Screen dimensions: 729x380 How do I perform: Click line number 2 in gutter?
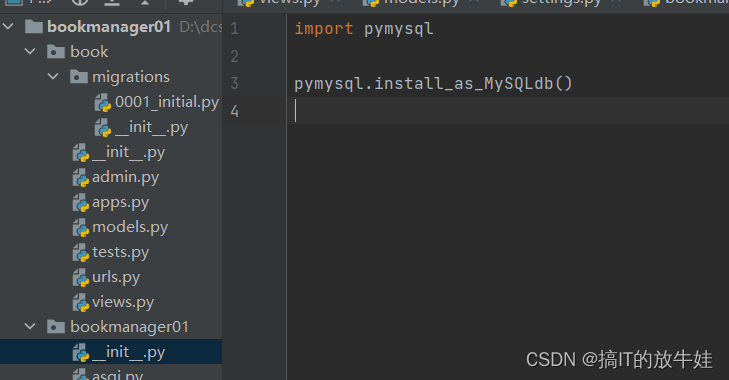coord(234,57)
